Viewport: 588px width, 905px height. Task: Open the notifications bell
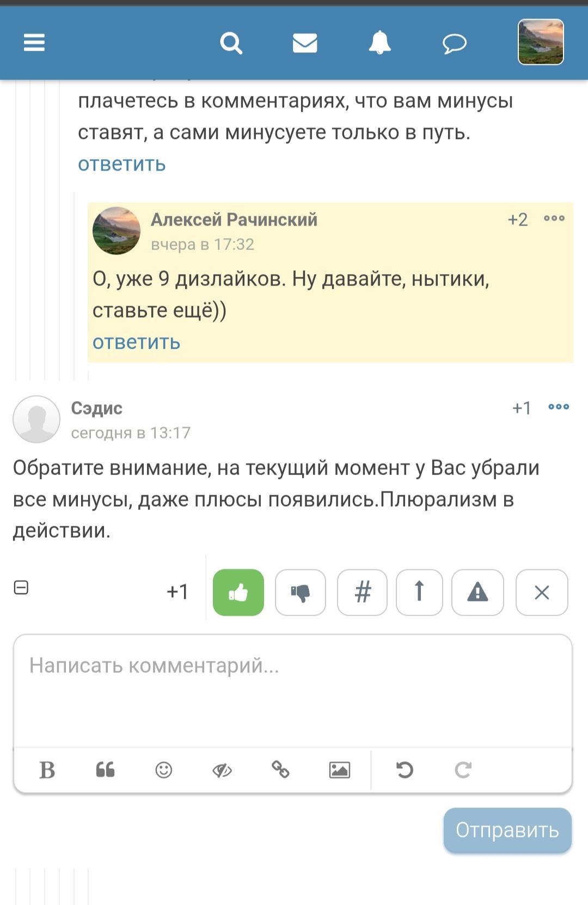click(x=379, y=42)
